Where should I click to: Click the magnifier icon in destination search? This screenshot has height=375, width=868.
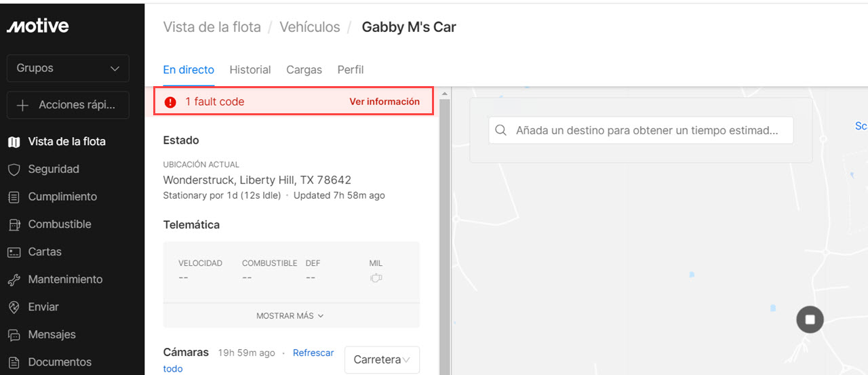[x=500, y=130]
